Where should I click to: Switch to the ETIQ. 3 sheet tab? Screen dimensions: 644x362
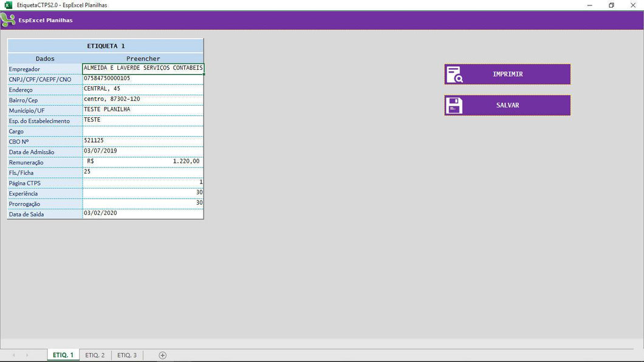pyautogui.click(x=127, y=355)
